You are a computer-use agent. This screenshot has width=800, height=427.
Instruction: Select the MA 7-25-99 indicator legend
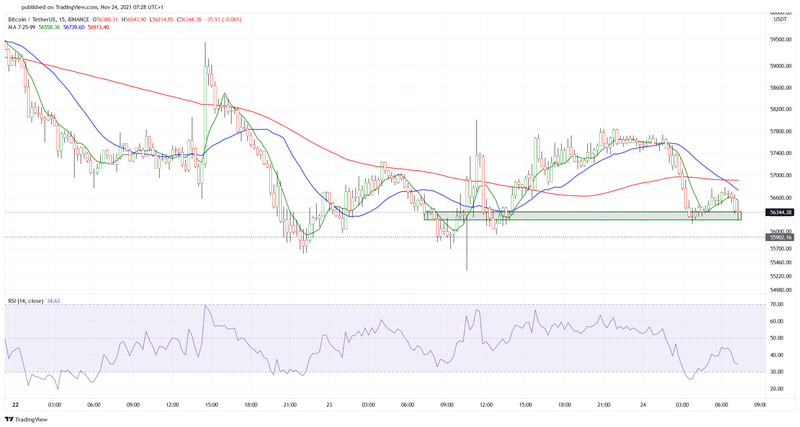(21, 27)
